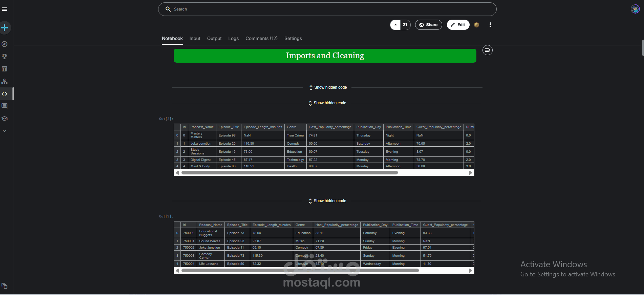Open the compass Home icon
The image size is (644, 295).
(x=4, y=44)
